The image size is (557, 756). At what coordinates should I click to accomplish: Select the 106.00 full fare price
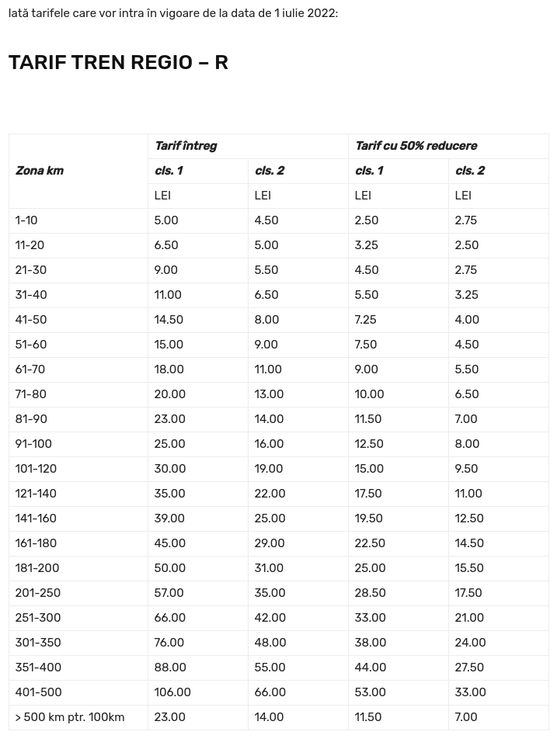pos(172,692)
